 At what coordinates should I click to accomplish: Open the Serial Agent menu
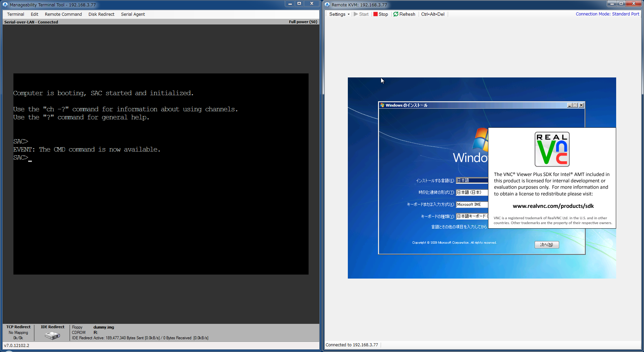(133, 14)
